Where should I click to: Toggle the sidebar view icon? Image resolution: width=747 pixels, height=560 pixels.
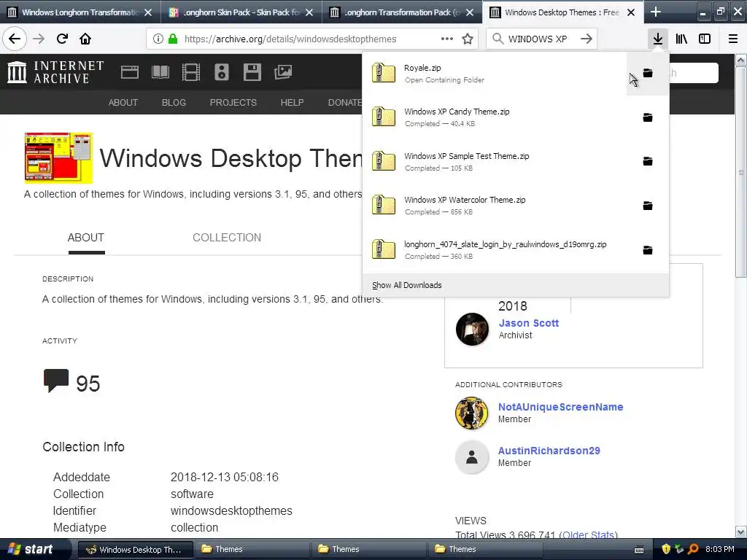coord(705,39)
